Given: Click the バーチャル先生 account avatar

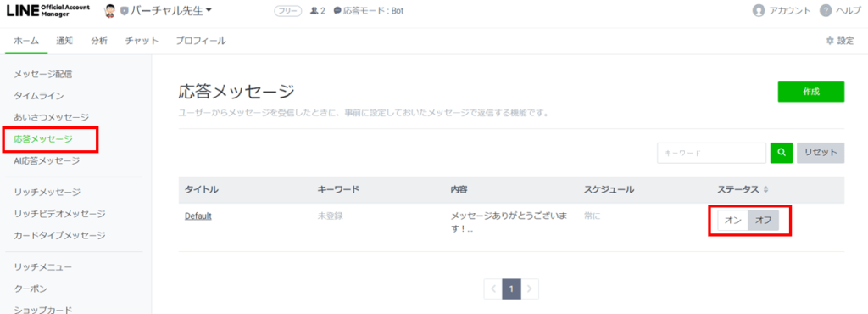Looking at the screenshot, I should click(109, 10).
